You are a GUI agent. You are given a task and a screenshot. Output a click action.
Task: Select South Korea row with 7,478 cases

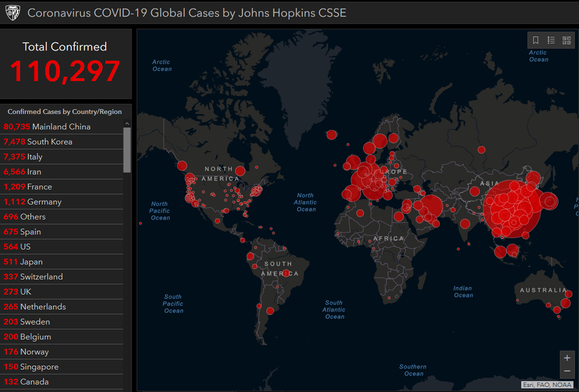(x=62, y=142)
